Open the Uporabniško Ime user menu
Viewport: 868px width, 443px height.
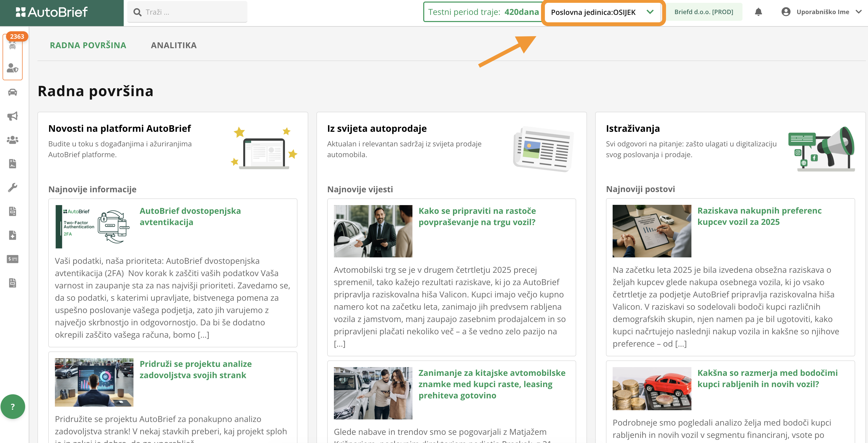(x=822, y=12)
